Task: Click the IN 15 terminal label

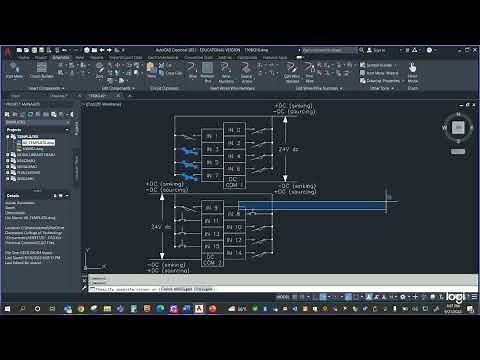Action: tap(212, 246)
